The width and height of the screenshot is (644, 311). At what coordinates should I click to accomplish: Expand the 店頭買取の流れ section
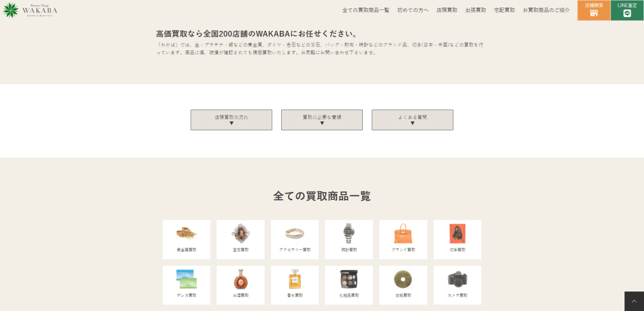pos(231,120)
